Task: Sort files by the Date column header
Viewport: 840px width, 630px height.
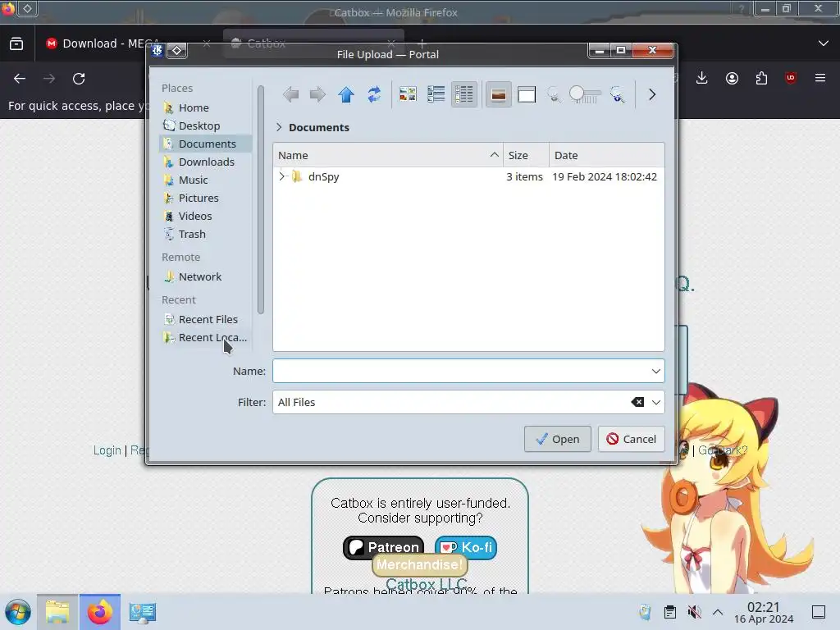Action: click(x=606, y=155)
